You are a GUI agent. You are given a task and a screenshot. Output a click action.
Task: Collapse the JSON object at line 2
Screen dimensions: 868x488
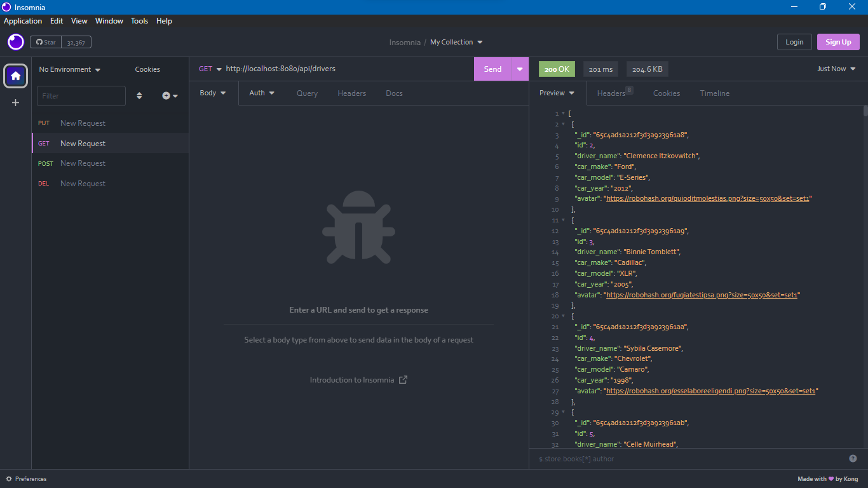(x=563, y=124)
